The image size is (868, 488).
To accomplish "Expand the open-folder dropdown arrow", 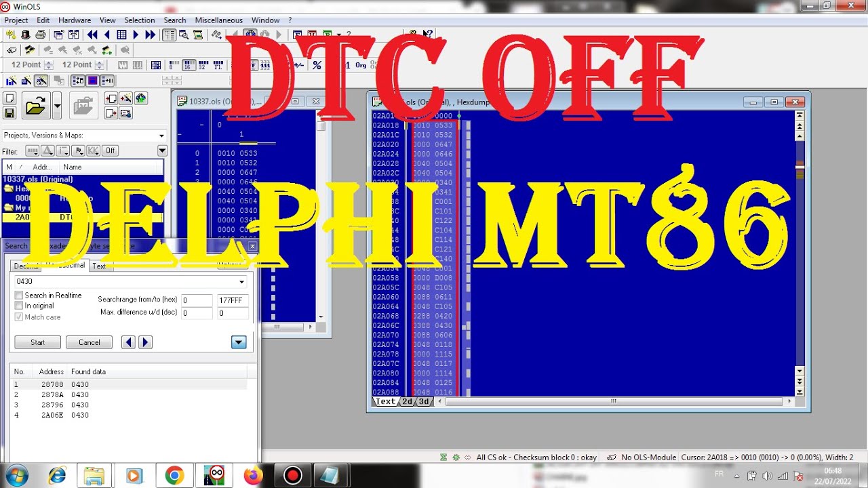I will [x=57, y=106].
